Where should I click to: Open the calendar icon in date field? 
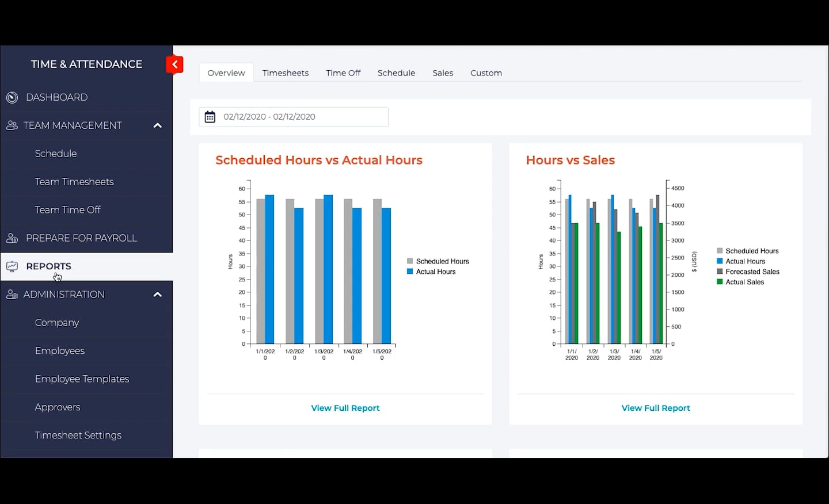point(210,117)
